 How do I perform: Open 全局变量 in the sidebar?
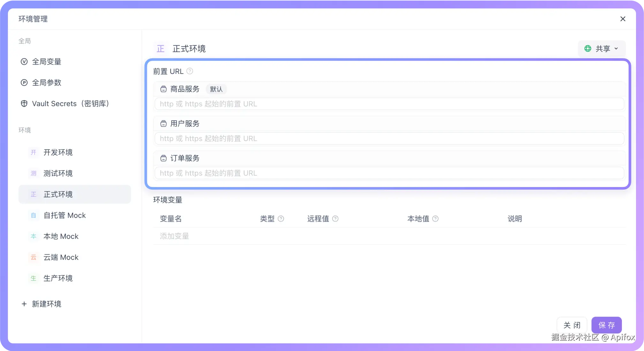coord(47,62)
